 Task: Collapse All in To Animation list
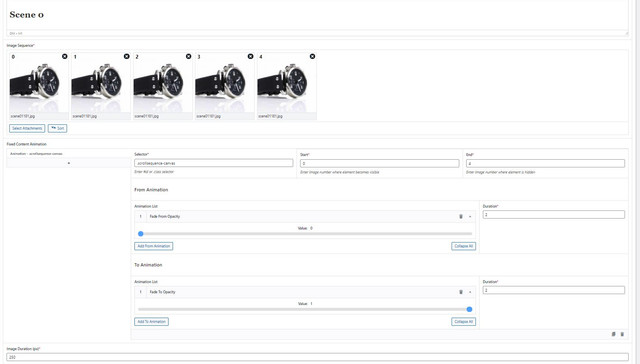tap(464, 322)
